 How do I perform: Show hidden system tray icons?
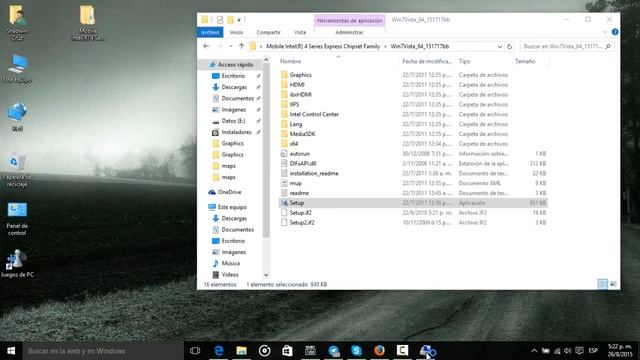[x=534, y=351]
